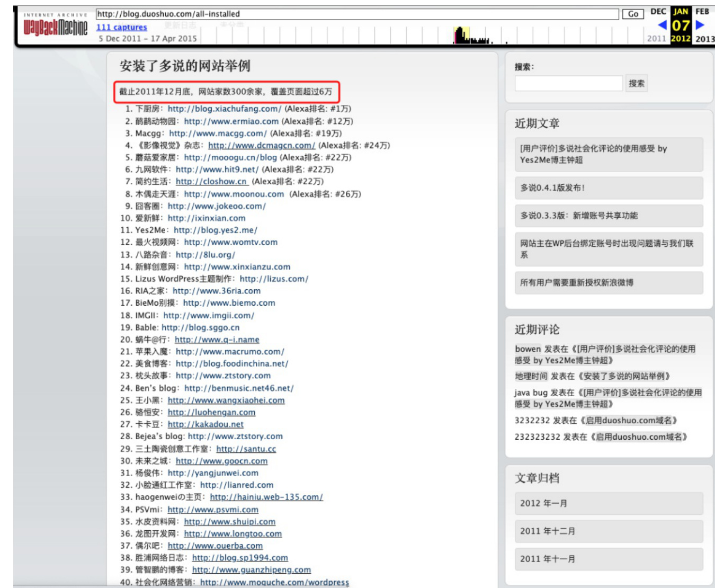Select FEB month in Wayback toolbar
The width and height of the screenshot is (715, 588).
coord(702,11)
